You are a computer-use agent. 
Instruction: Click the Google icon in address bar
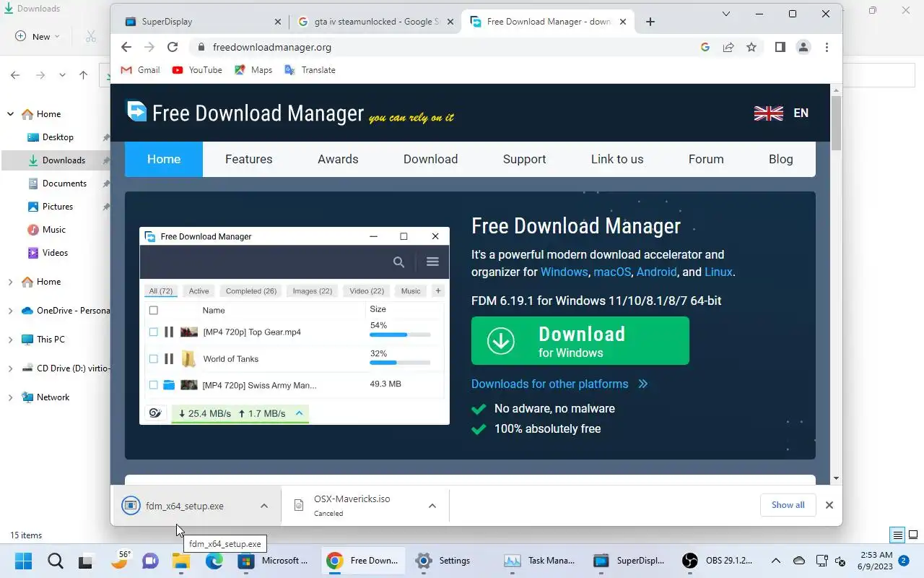coord(705,47)
